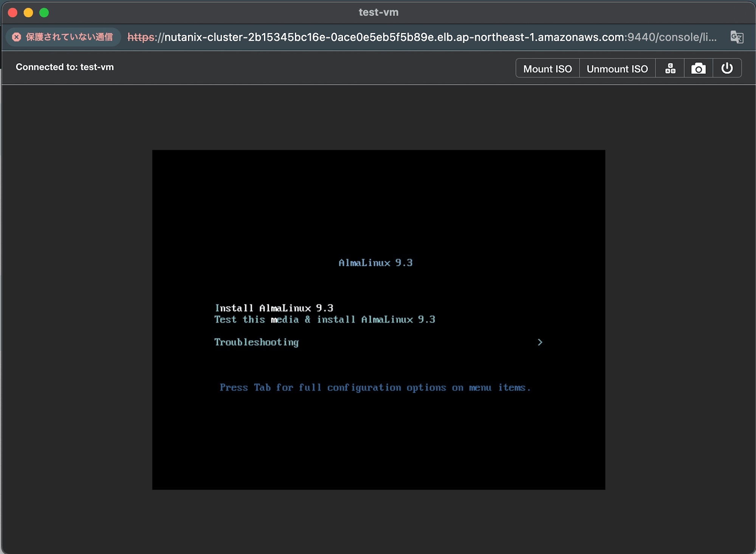
Task: Take a console screenshot with camera icon
Action: click(699, 68)
